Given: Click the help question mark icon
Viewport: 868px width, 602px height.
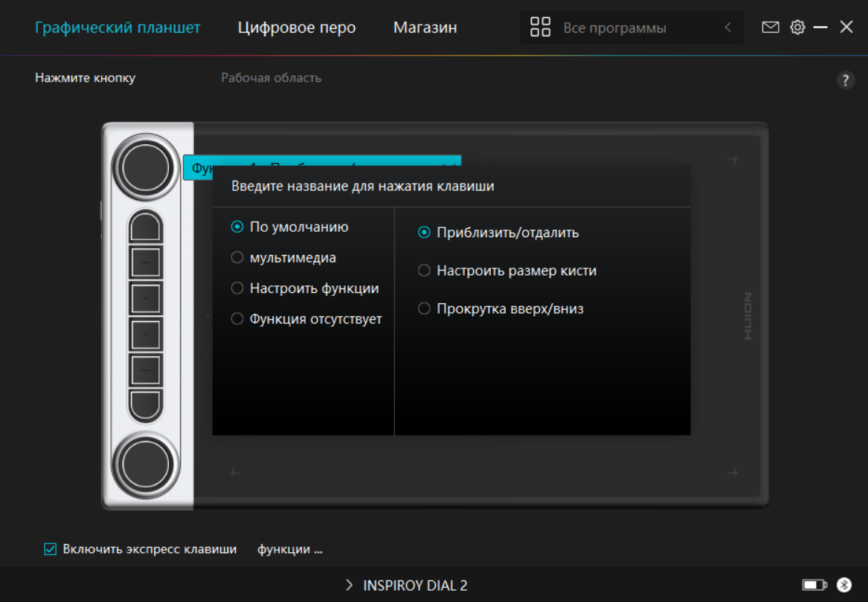Looking at the screenshot, I should click(x=845, y=81).
